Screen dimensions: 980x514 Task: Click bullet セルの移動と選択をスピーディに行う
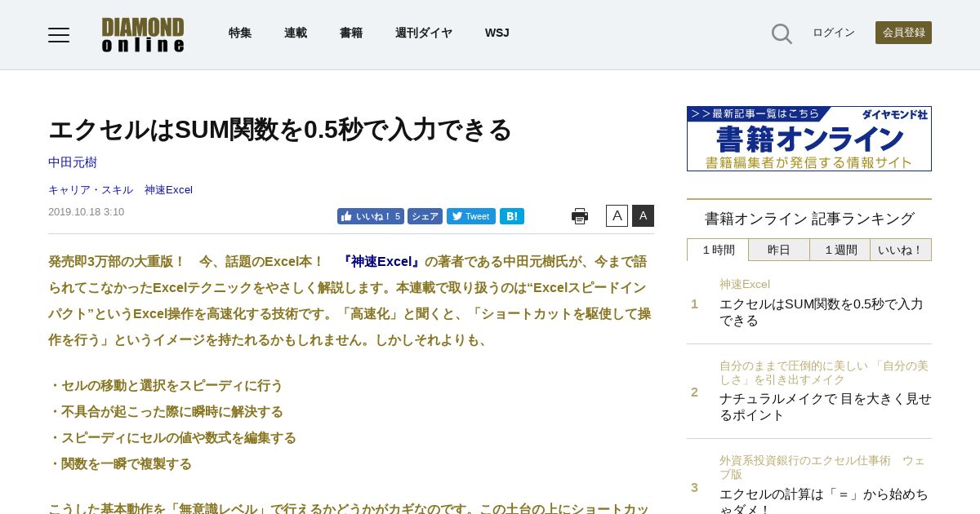point(166,386)
